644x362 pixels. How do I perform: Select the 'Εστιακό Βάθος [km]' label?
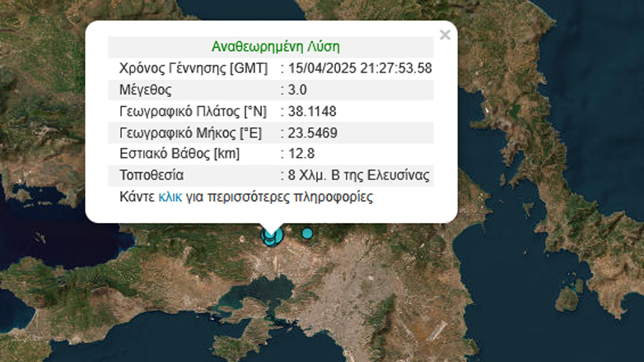click(180, 154)
